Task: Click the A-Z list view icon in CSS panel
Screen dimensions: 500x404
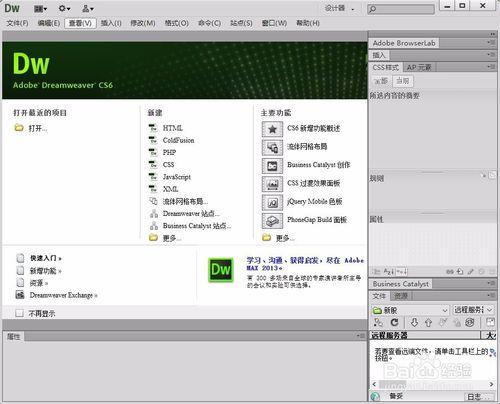Action: coord(388,272)
